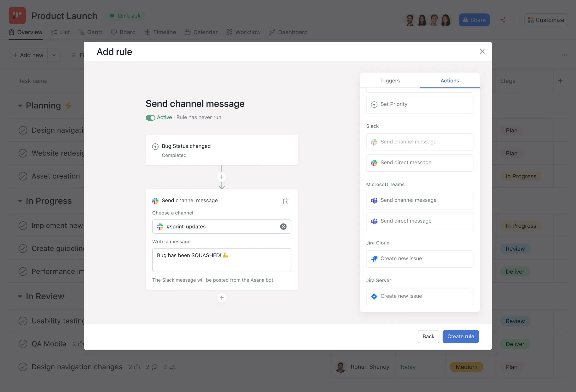Click the Send channel message rule title

(195, 104)
